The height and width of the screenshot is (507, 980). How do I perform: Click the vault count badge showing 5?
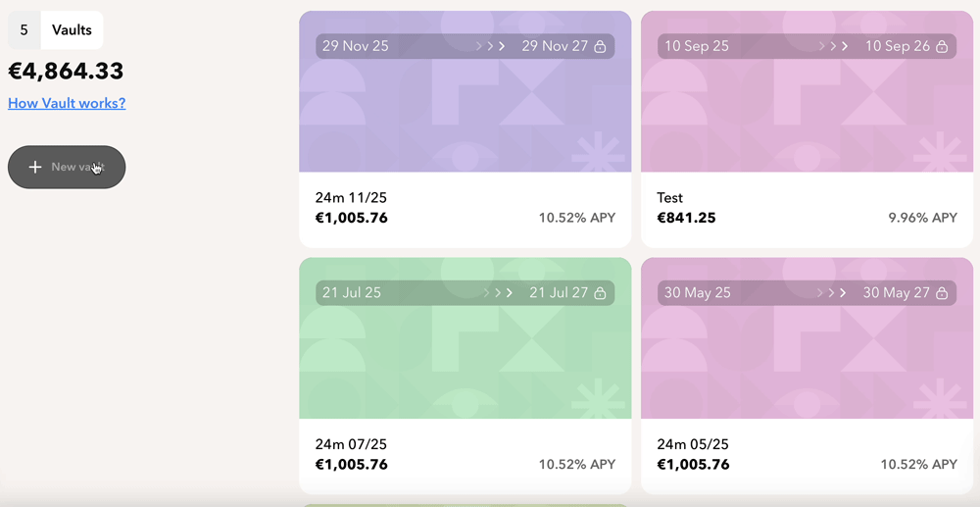24,30
